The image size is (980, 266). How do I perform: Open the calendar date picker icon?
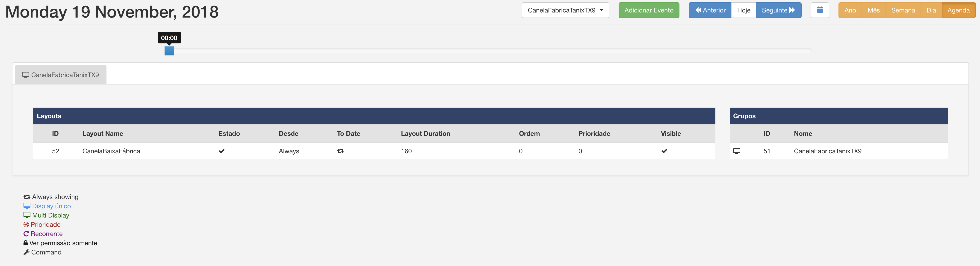820,10
